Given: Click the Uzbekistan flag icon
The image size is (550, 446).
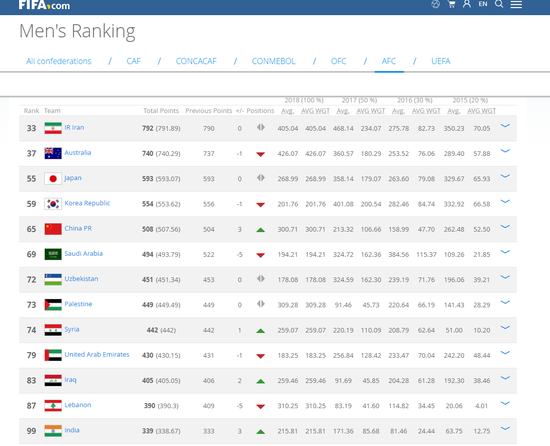Looking at the screenshot, I should click(x=53, y=279).
